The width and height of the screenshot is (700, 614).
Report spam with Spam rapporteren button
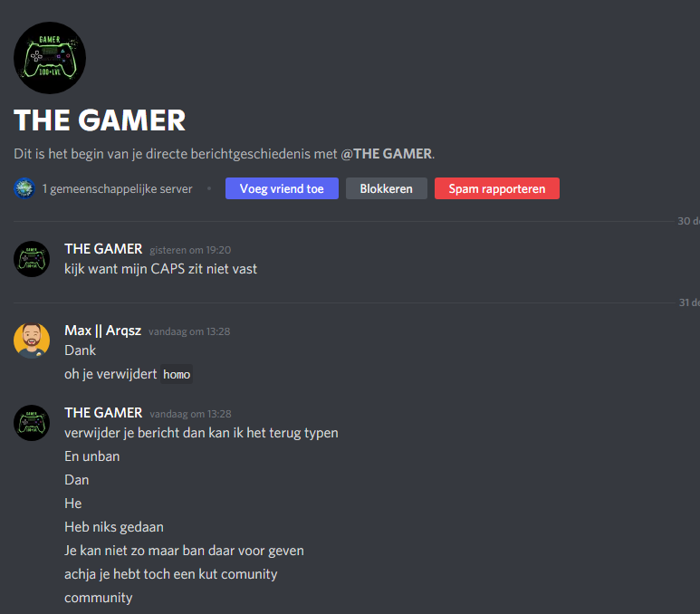pyautogui.click(x=497, y=188)
